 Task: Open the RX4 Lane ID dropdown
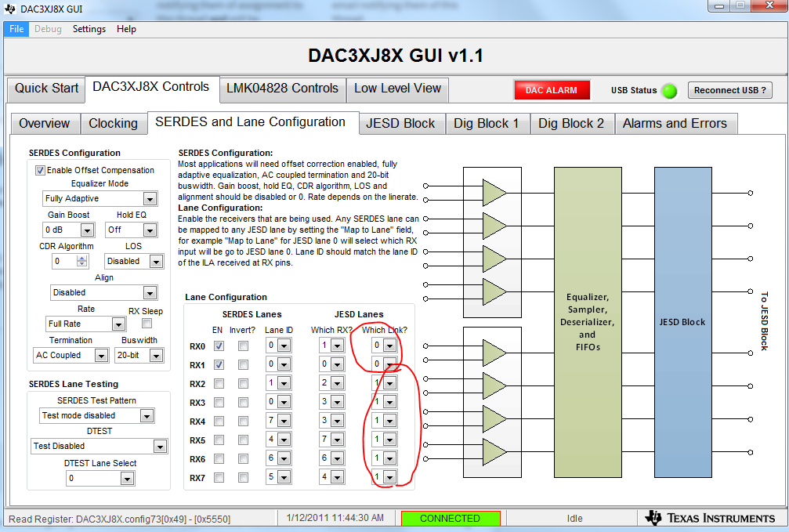(278, 421)
